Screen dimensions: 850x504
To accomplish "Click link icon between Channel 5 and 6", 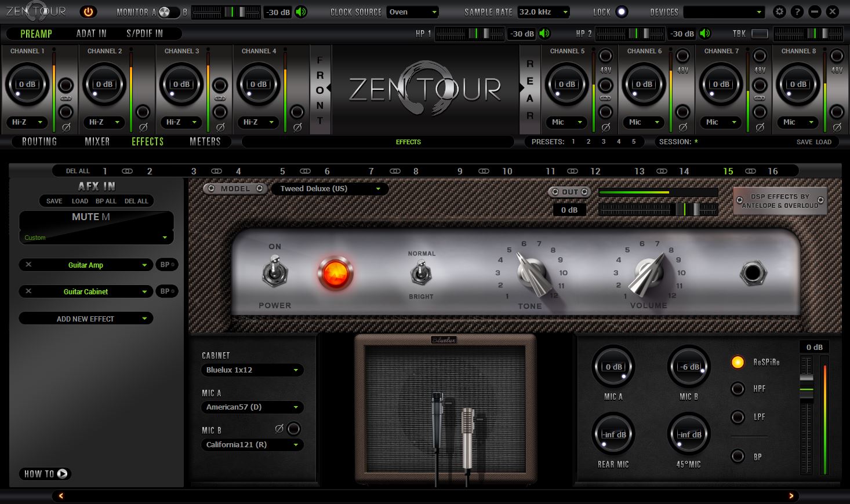I will pyautogui.click(x=605, y=98).
